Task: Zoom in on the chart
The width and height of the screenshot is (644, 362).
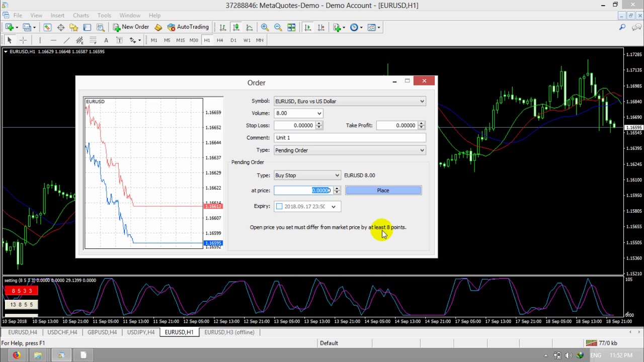Action: coord(265,27)
